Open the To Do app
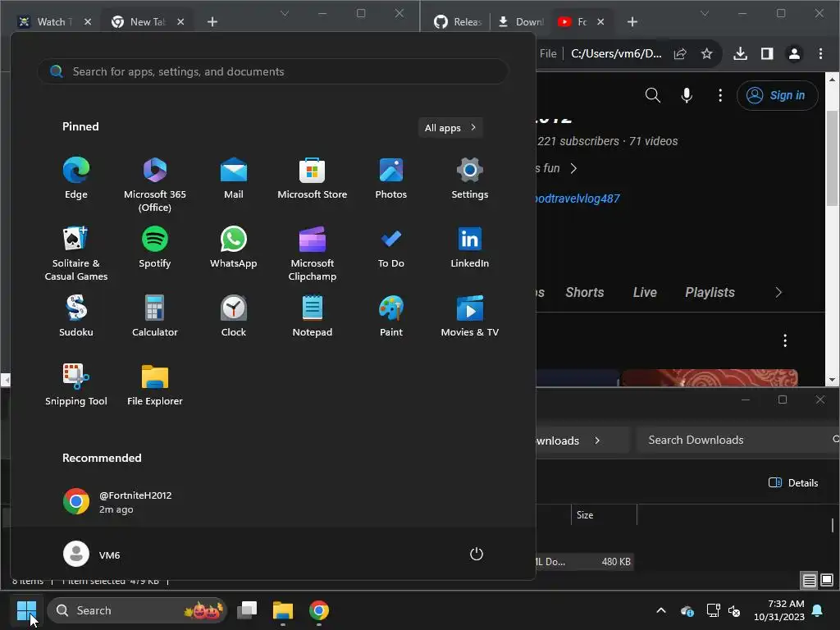 391,248
